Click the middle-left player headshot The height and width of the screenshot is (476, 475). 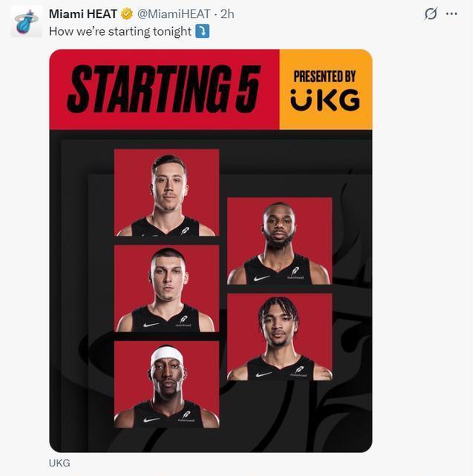pyautogui.click(x=166, y=288)
